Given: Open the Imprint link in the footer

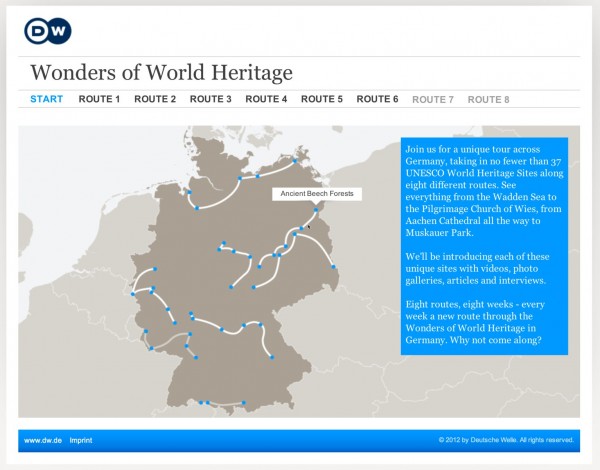Looking at the screenshot, I should click(82, 439).
